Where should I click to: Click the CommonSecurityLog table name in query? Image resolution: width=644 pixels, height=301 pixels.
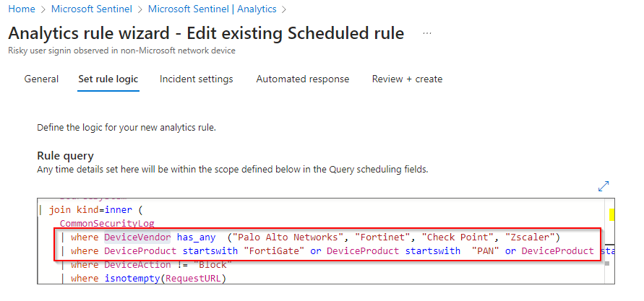pyautogui.click(x=107, y=224)
